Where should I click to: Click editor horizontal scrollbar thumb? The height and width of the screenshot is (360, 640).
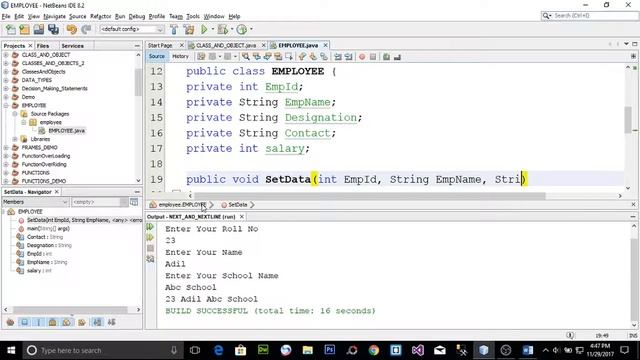click(x=370, y=196)
